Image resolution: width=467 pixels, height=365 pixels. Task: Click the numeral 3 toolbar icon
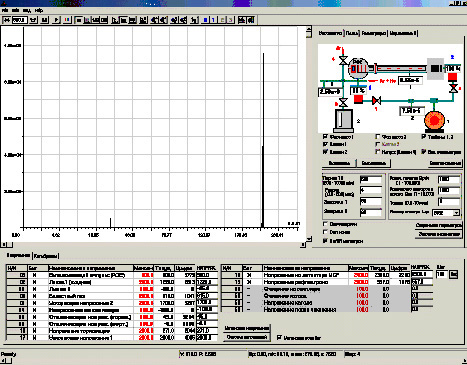click(x=230, y=20)
